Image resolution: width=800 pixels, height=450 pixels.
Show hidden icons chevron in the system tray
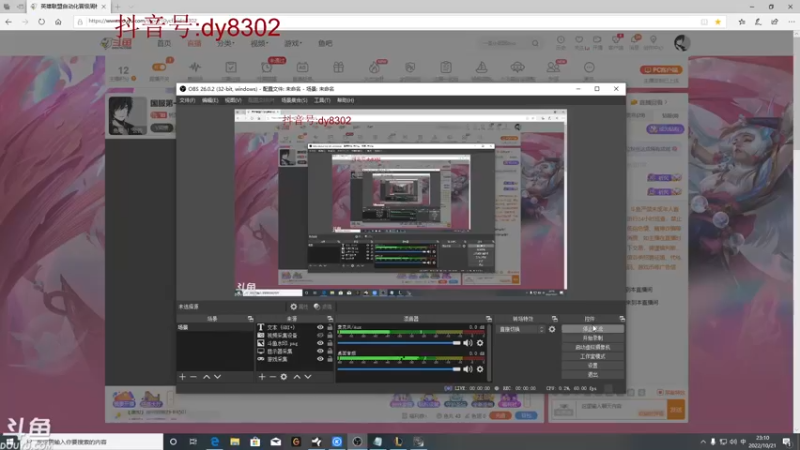coord(703,442)
